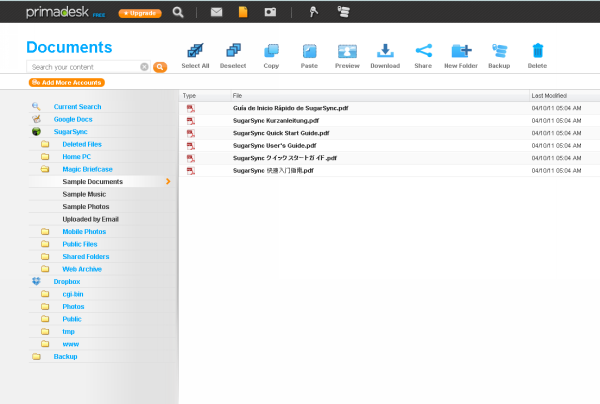This screenshot has width=600, height=404.
Task: Click the magnifier icon in top bar
Action: (178, 12)
